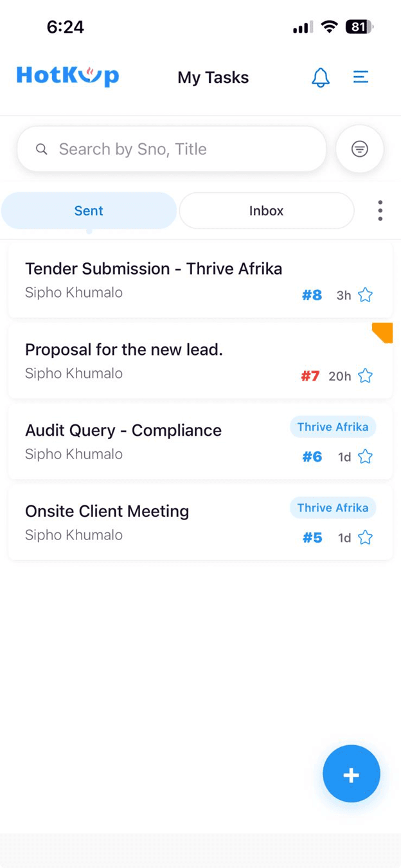This screenshot has width=401, height=868.
Task: Switch to the Inbox tab
Action: tap(267, 211)
